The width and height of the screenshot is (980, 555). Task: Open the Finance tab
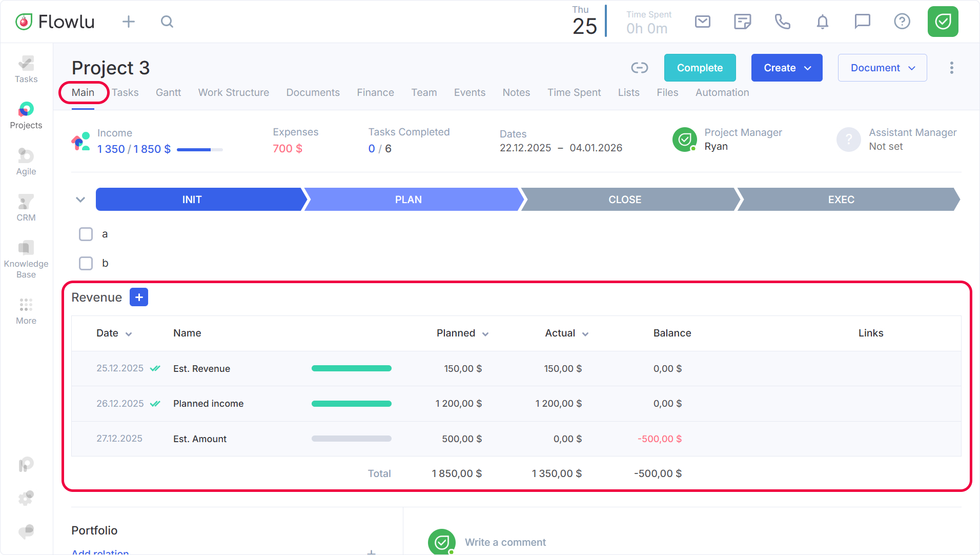pos(375,92)
